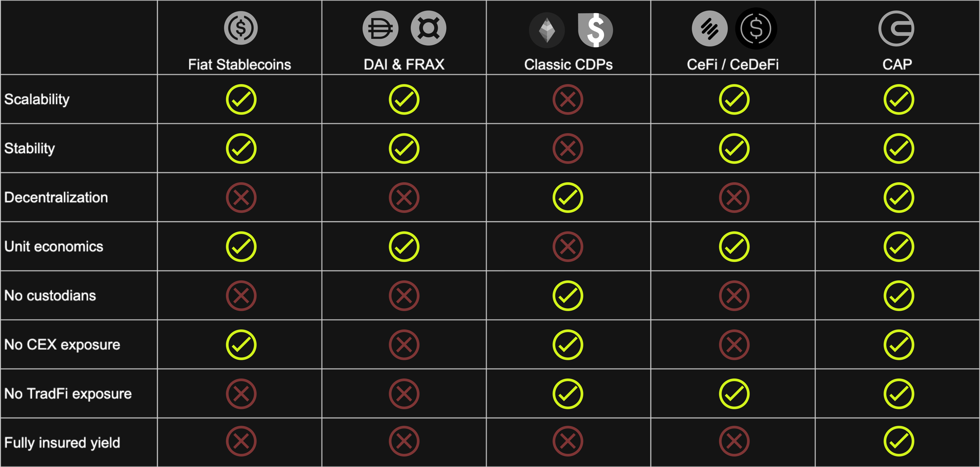Click the Classic CDPs No custodians checkmark
Image resolution: width=980 pixels, height=467 pixels.
(568, 296)
